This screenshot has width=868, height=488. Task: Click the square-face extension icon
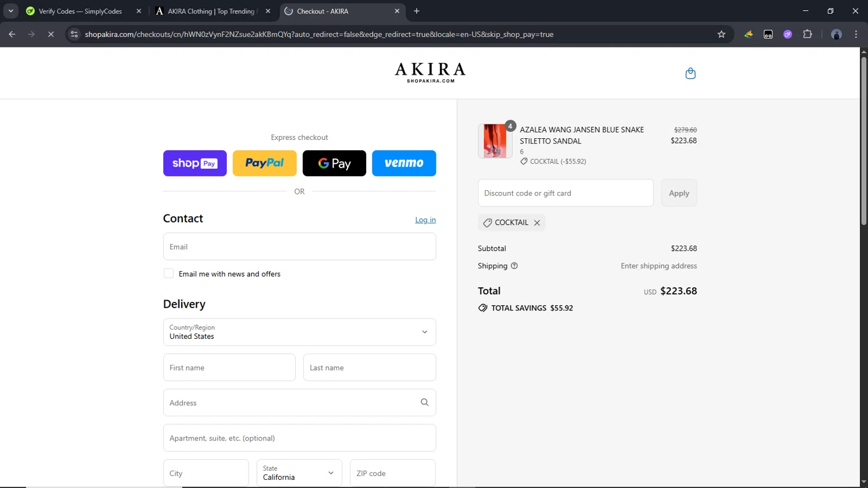[768, 34]
